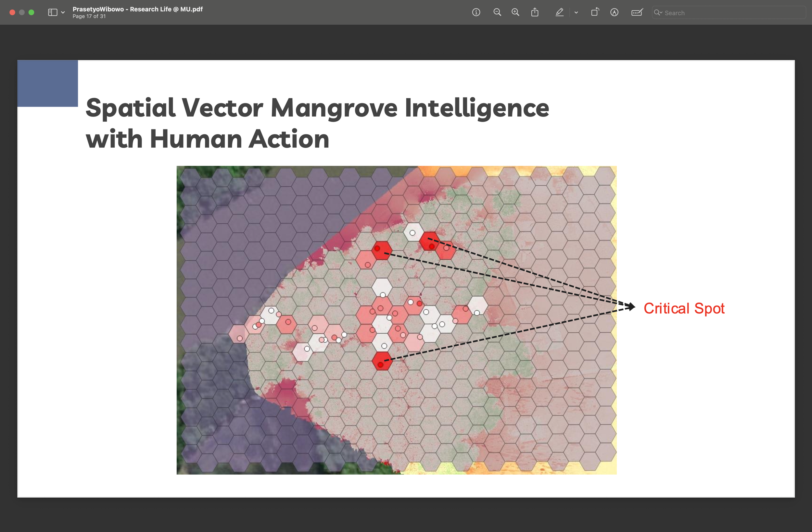Click inside the Search field
Screen dimensions: 812x532
[x=730, y=13]
